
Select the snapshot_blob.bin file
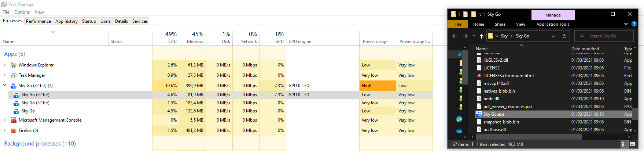(x=501, y=122)
